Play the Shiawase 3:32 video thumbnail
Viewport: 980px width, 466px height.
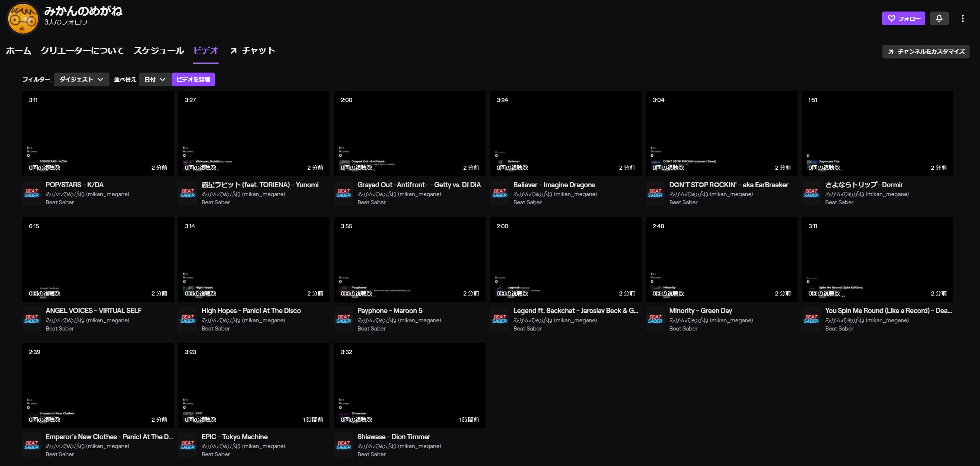click(410, 386)
